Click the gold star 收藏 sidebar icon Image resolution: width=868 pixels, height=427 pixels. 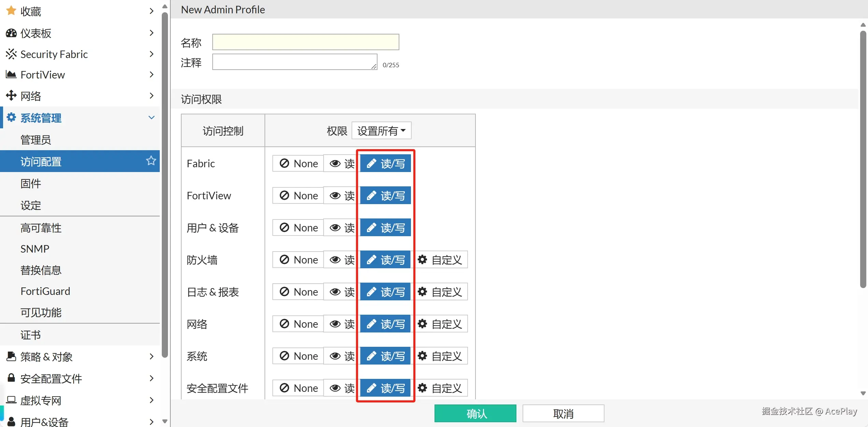pos(11,11)
